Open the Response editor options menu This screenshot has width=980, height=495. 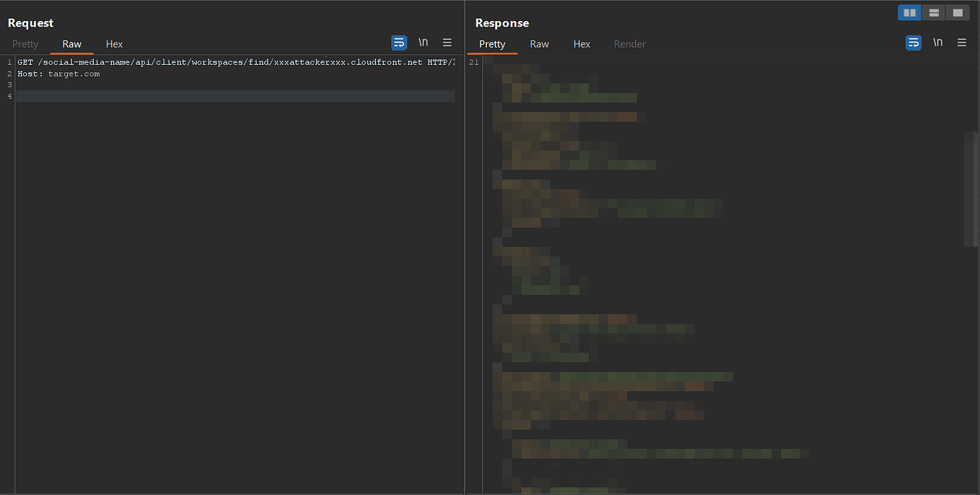(x=962, y=43)
